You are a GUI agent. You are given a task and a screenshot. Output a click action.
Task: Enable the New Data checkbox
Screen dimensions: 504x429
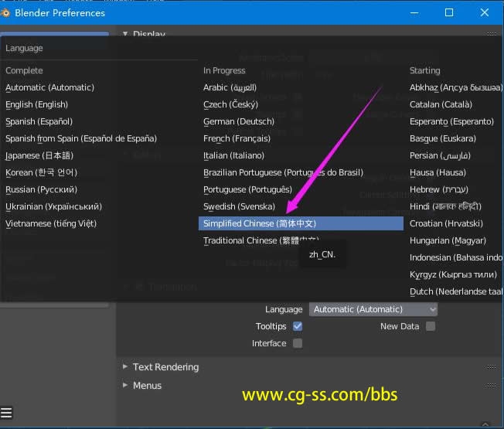pos(431,326)
